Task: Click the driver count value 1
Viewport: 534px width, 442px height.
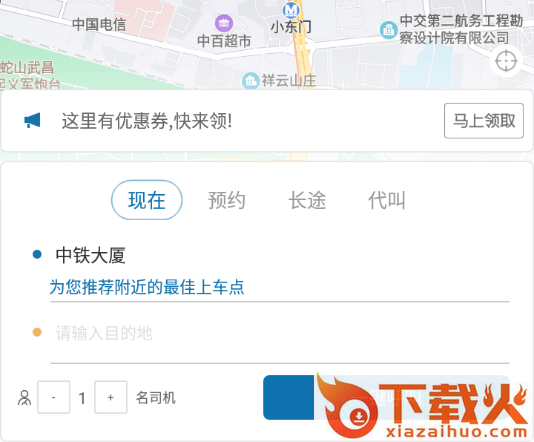Action: click(82, 398)
